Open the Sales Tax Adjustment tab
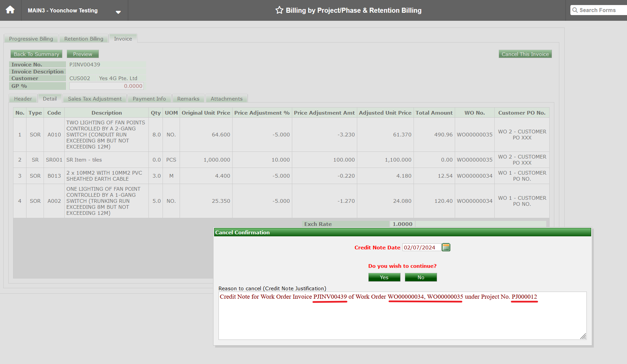Screen dimensions: 627x364 click(x=95, y=98)
